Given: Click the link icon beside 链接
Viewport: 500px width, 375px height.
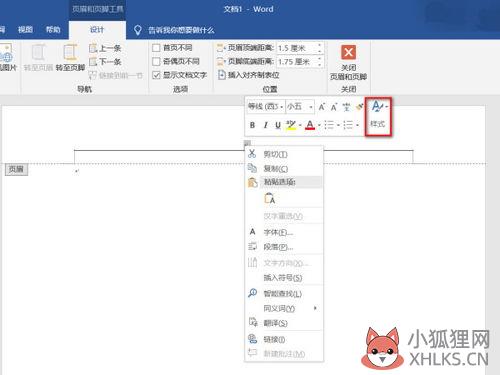Looking at the screenshot, I should point(252,339).
